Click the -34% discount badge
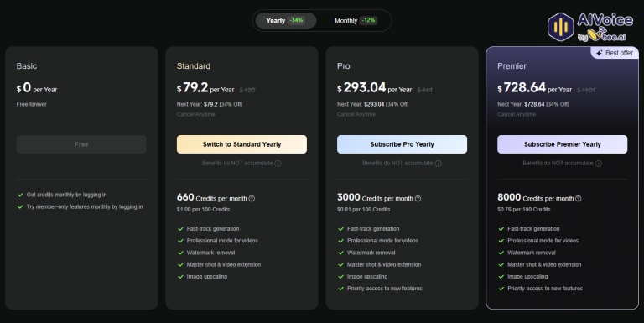 tap(296, 20)
